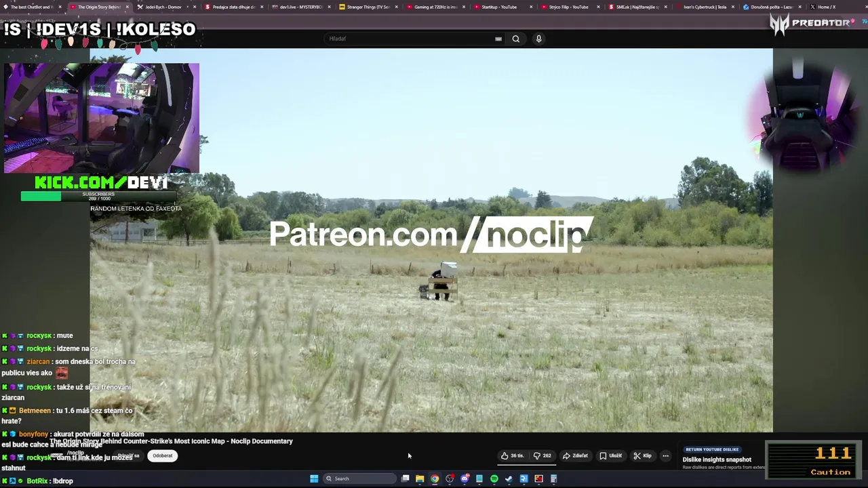Share the video via Zdieľať button

575,455
